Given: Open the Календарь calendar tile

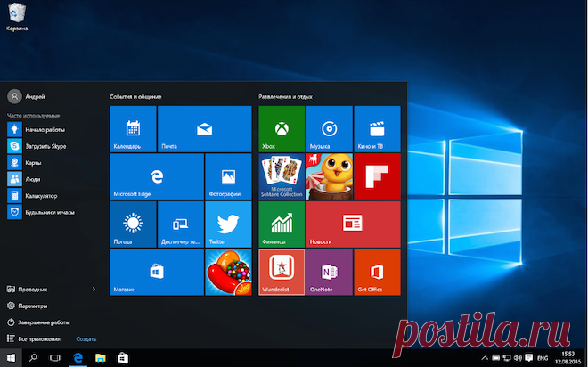Looking at the screenshot, I should 133,128.
